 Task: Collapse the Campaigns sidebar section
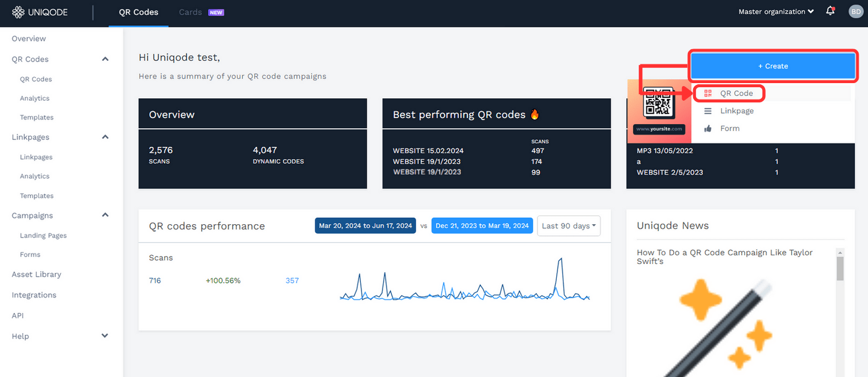click(x=105, y=215)
